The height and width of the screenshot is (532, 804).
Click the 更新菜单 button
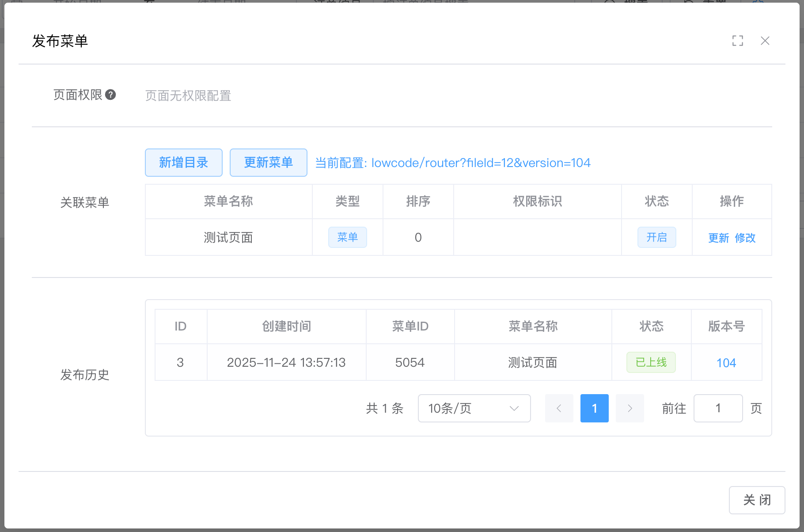click(x=268, y=163)
